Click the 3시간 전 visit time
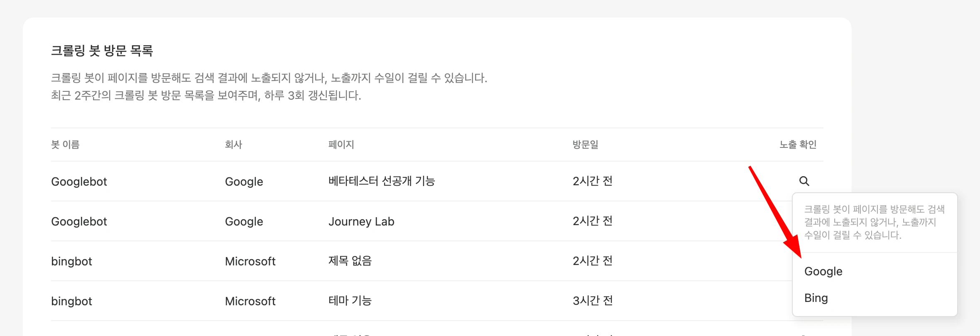The width and height of the screenshot is (980, 336). click(x=593, y=301)
